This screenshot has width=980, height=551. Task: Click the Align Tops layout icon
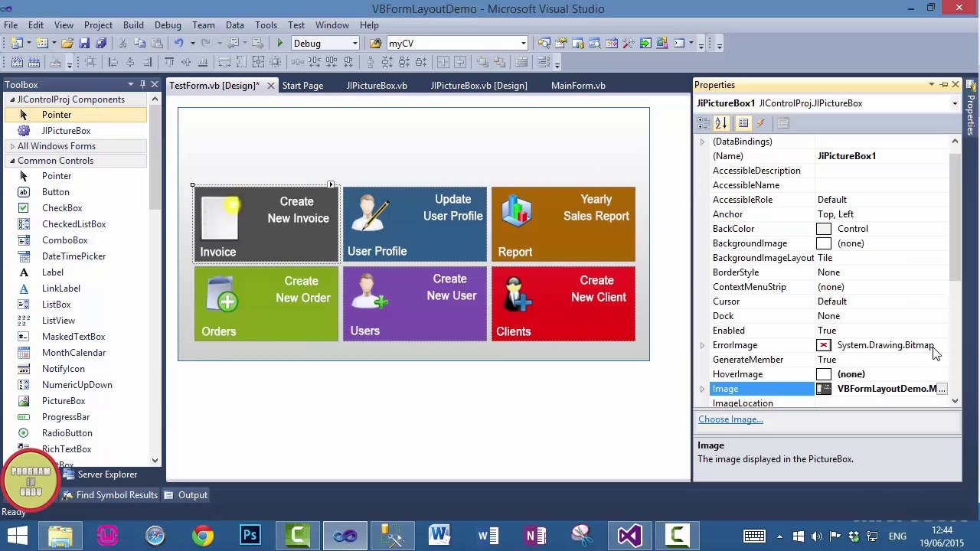point(169,63)
